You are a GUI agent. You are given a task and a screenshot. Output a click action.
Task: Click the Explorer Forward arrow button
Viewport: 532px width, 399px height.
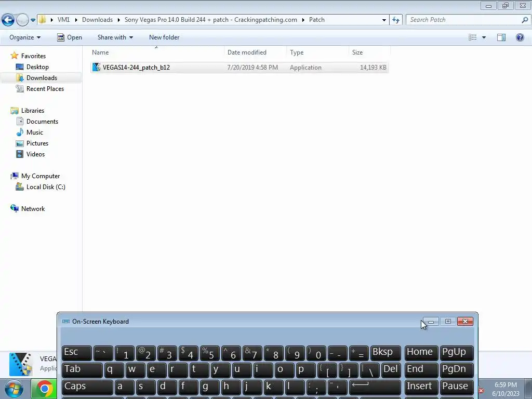22,20
